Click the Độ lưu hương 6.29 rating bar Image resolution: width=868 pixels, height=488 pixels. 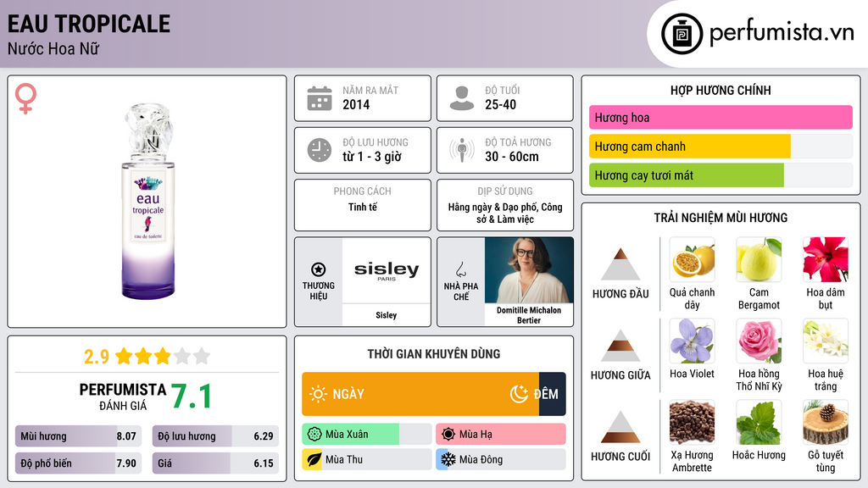[x=215, y=436]
